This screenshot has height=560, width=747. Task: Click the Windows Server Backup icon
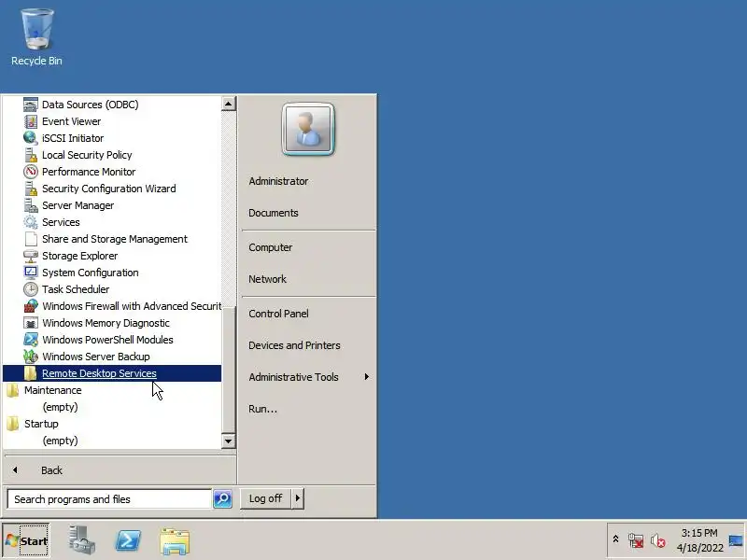coord(31,357)
